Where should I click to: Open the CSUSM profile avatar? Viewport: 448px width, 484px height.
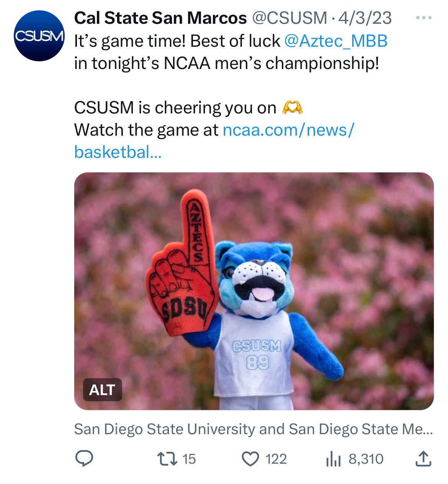coord(39,36)
